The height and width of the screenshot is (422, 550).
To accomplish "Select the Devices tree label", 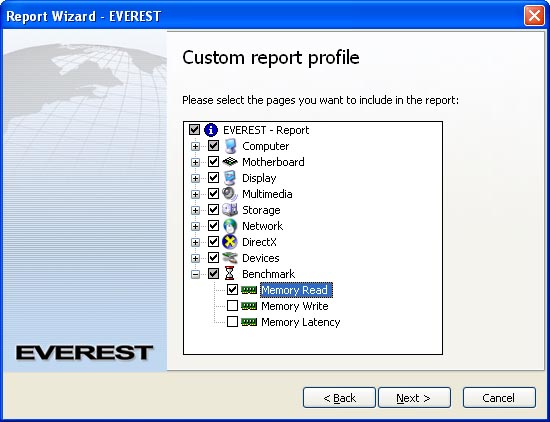I will pyautogui.click(x=261, y=258).
